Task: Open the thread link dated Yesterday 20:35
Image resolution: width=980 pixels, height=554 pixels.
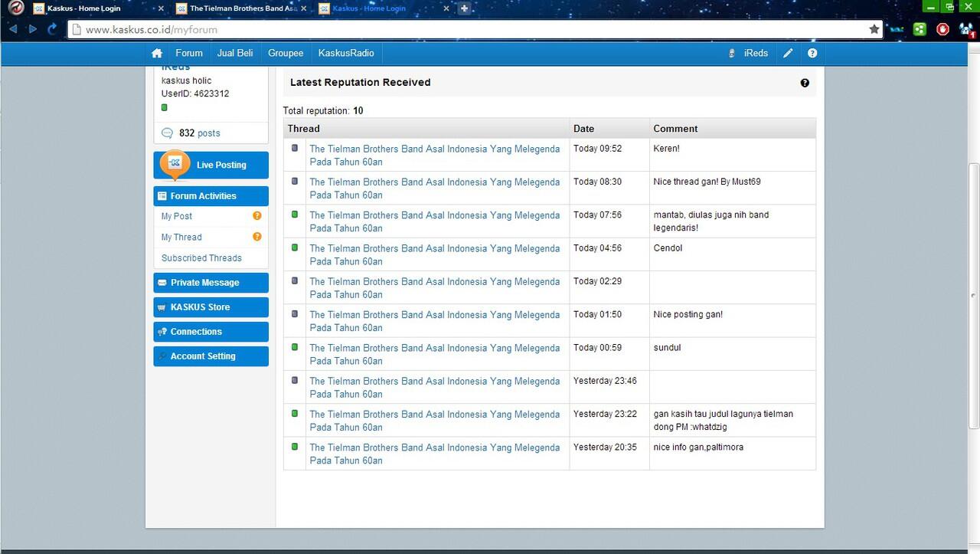Action: pyautogui.click(x=434, y=454)
